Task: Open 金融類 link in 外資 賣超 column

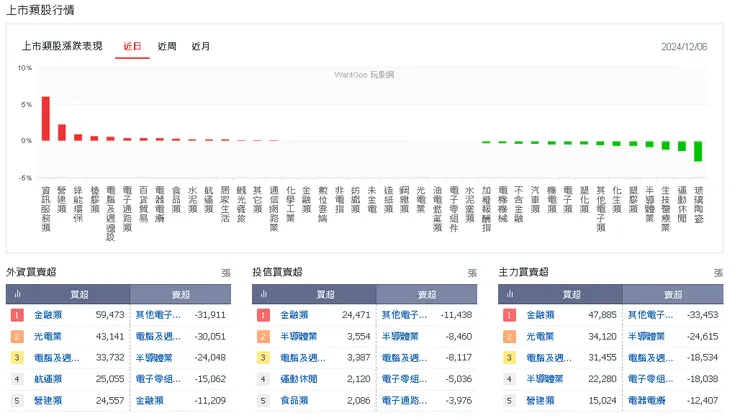Action: pos(150,401)
